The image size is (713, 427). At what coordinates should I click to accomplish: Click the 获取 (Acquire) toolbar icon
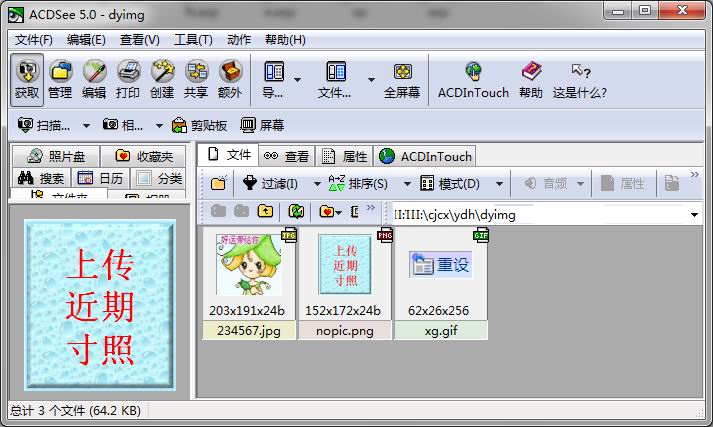pos(27,80)
